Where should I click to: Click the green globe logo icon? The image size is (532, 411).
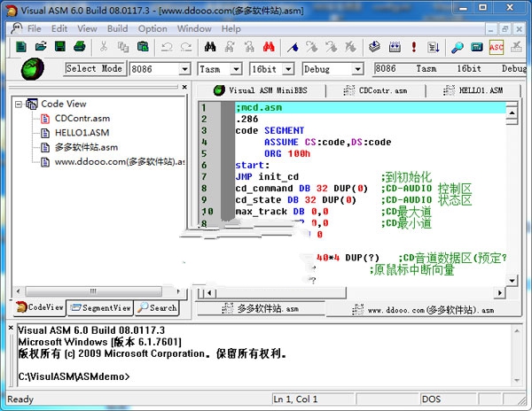click(33, 69)
